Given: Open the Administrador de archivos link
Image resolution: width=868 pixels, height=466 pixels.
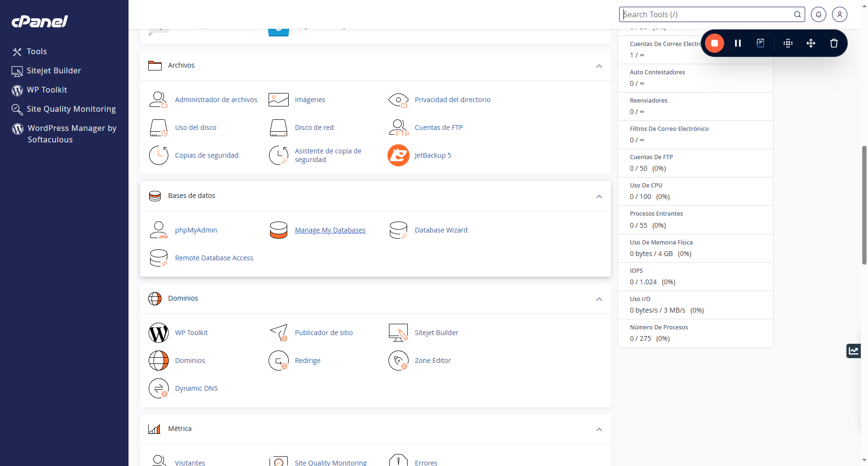Looking at the screenshot, I should coord(216,100).
